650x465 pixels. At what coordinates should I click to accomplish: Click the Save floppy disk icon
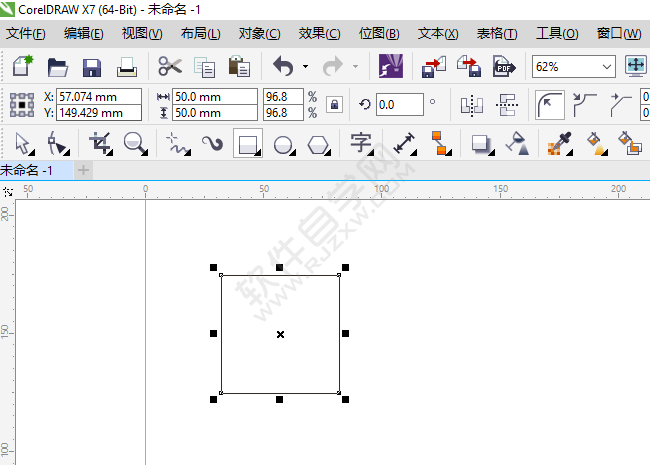click(x=92, y=67)
